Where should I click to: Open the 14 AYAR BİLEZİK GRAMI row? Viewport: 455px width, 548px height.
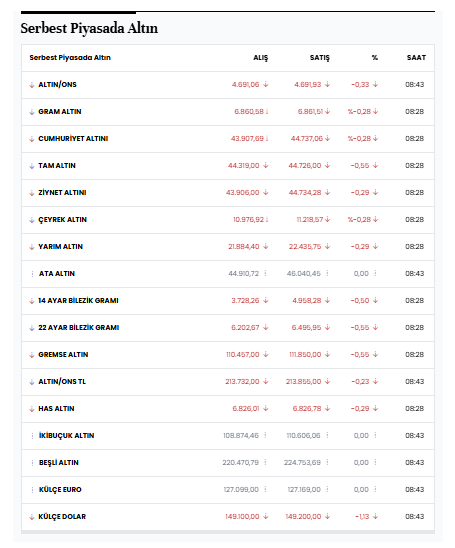(x=228, y=301)
